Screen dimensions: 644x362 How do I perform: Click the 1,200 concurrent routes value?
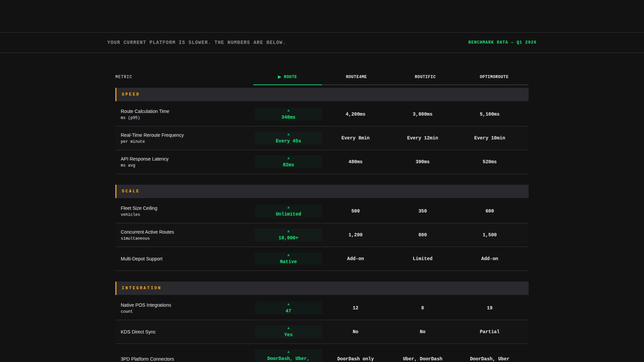coord(356,235)
